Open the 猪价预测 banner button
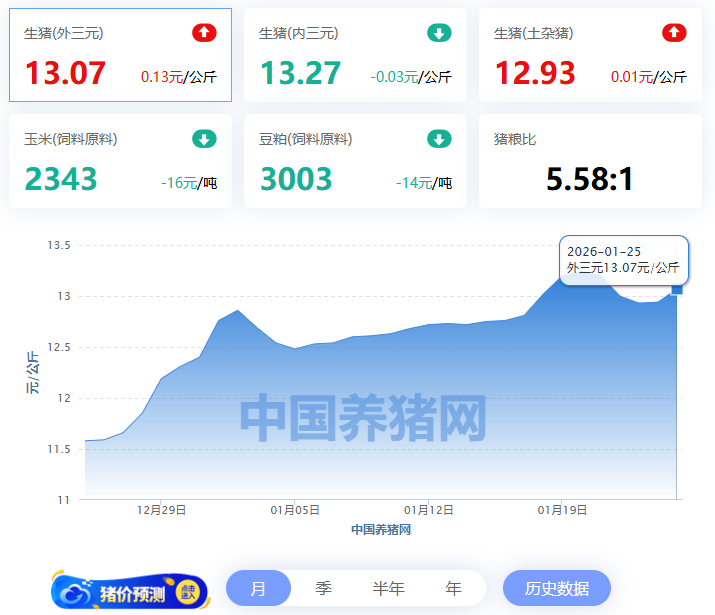Image resolution: width=715 pixels, height=615 pixels. tap(132, 592)
